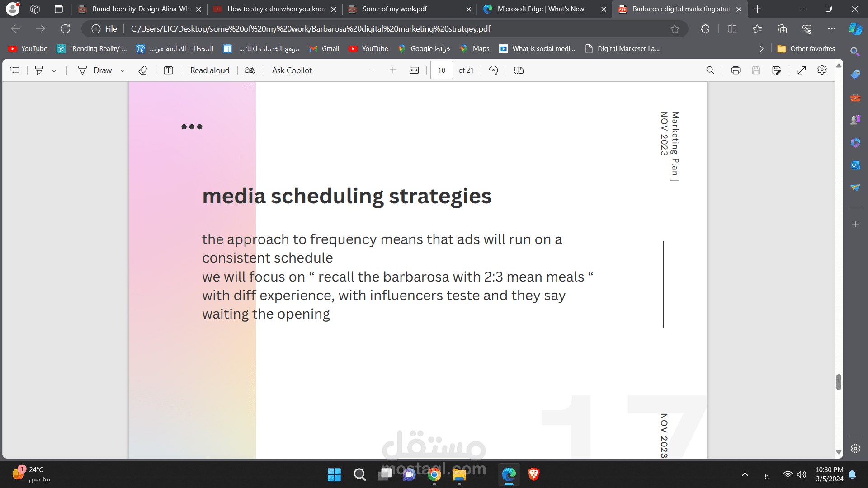Click the Fit to width icon
This screenshot has width=868, height=488.
point(414,70)
